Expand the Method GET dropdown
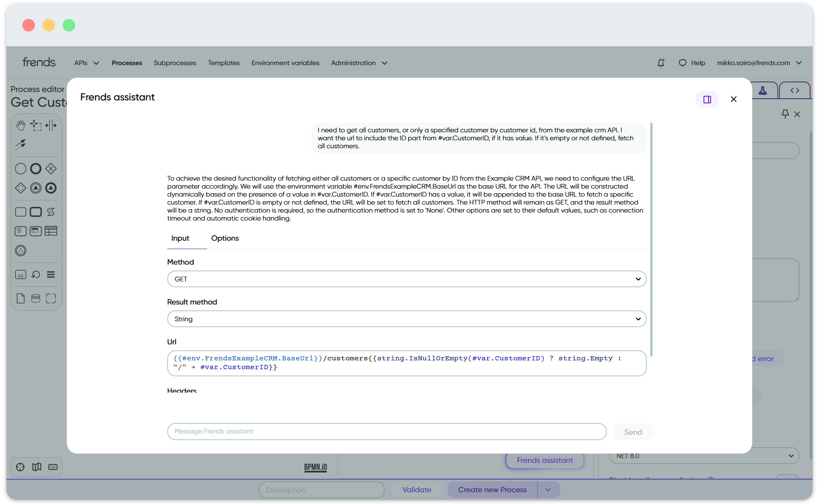The width and height of the screenshot is (819, 504). coord(406,279)
